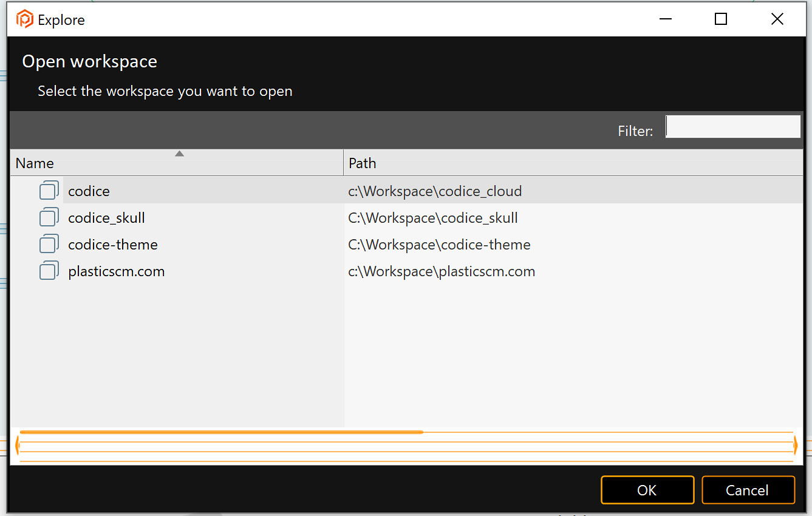Click the workspace icon beside codice
Image resolution: width=812 pixels, height=516 pixels.
(49, 190)
